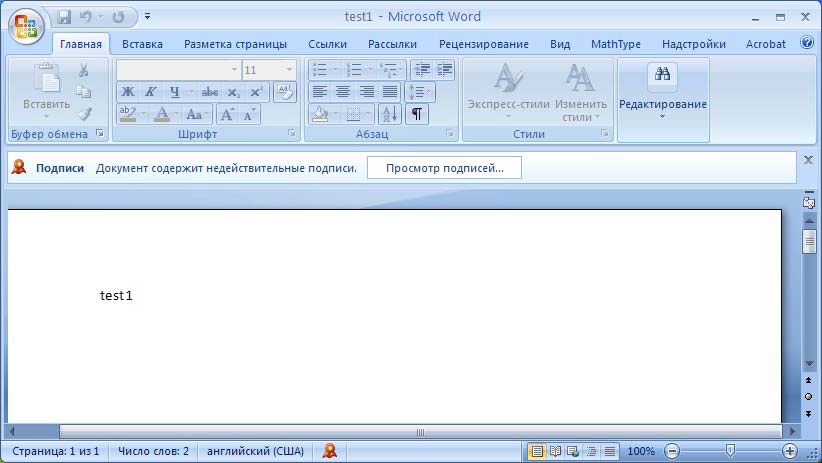Open the font size dropdown
The width and height of the screenshot is (822, 463).
289,70
